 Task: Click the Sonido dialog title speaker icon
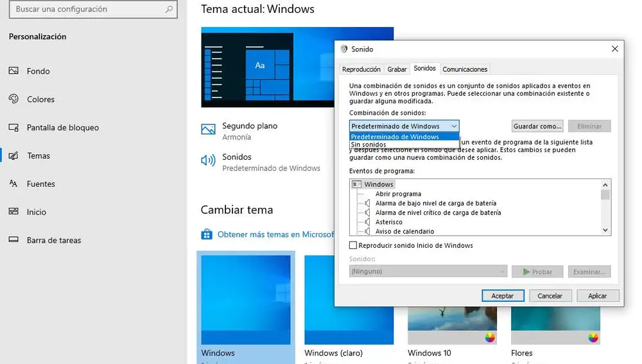[x=344, y=49]
